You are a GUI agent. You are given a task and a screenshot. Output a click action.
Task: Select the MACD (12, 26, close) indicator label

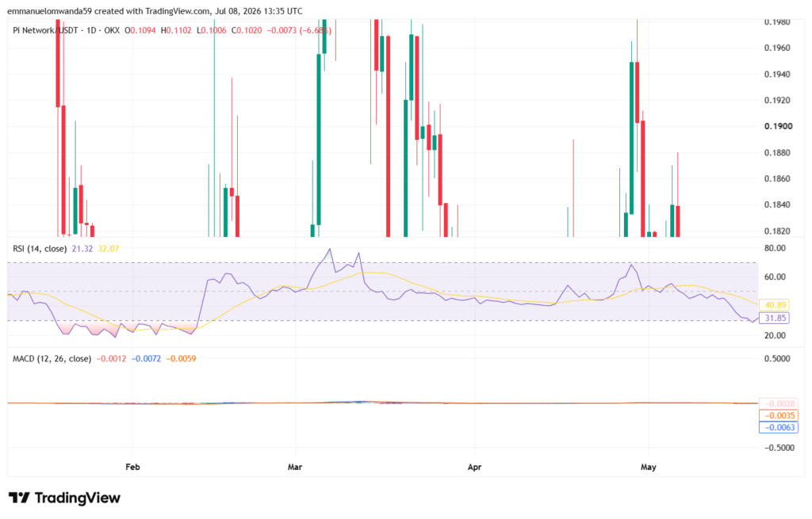point(52,359)
